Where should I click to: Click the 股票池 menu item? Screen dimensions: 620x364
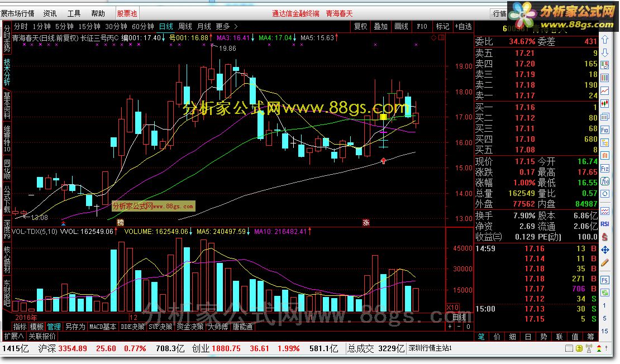(127, 13)
